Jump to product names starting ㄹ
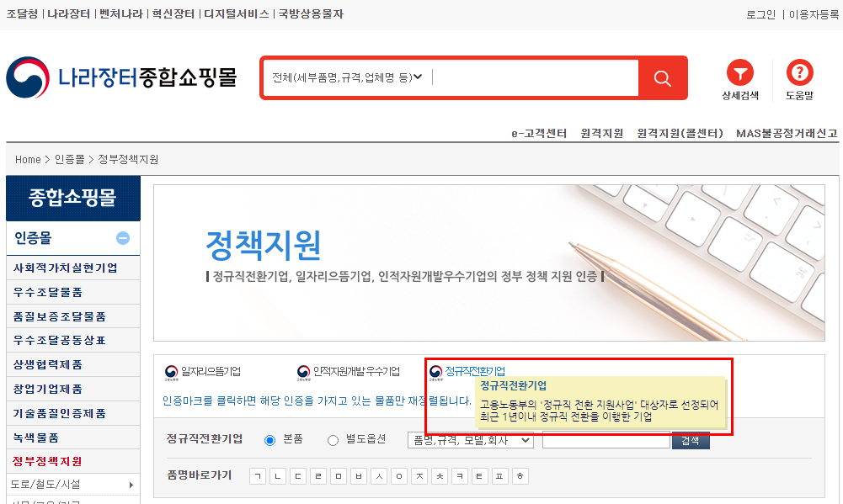Screen dimensions: 843x504 point(318,476)
